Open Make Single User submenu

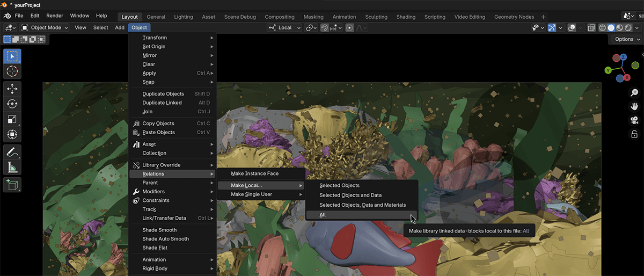[x=261, y=194]
